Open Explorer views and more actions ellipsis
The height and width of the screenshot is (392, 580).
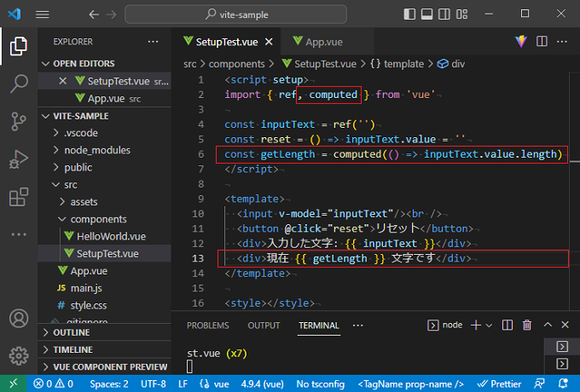(x=153, y=42)
